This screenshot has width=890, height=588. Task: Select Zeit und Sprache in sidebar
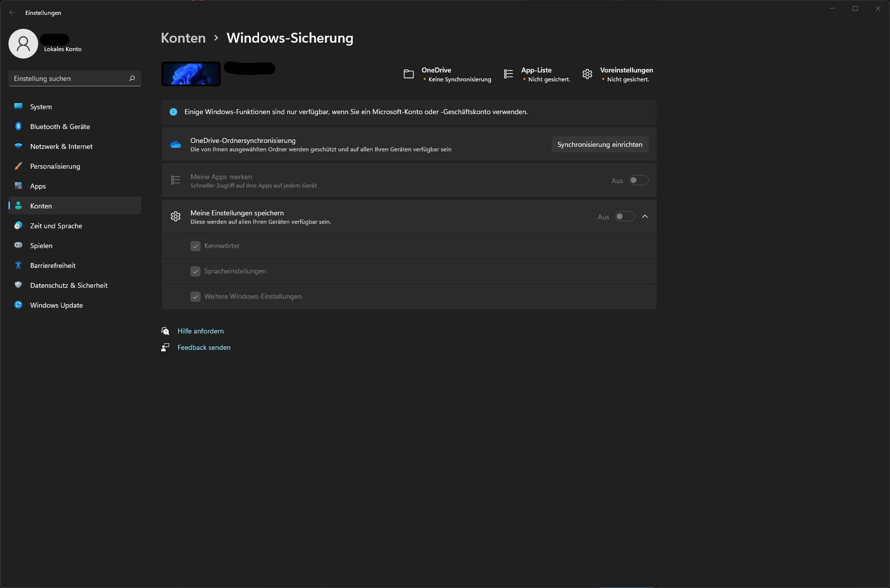(x=75, y=226)
